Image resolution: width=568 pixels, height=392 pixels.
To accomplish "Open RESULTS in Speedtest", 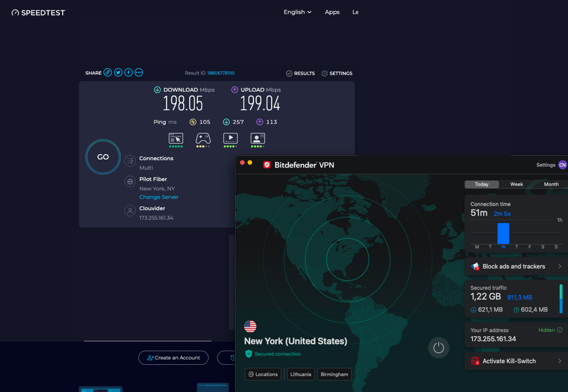I will (x=300, y=74).
